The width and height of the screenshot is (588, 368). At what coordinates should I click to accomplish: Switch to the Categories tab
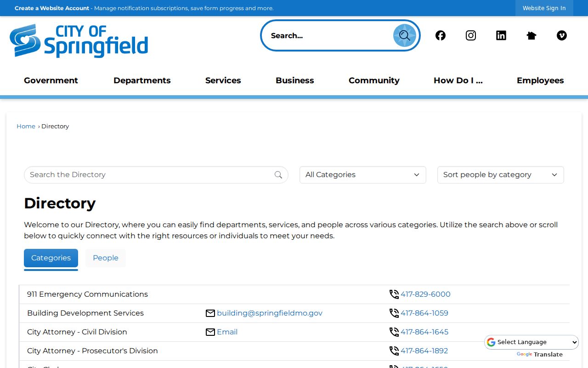[x=51, y=258]
